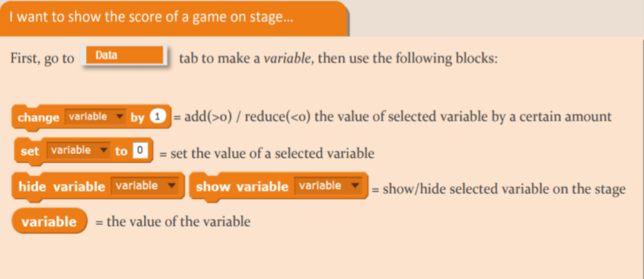Open variable dropdown in hide variable block
The image size is (644, 279).
point(145,186)
